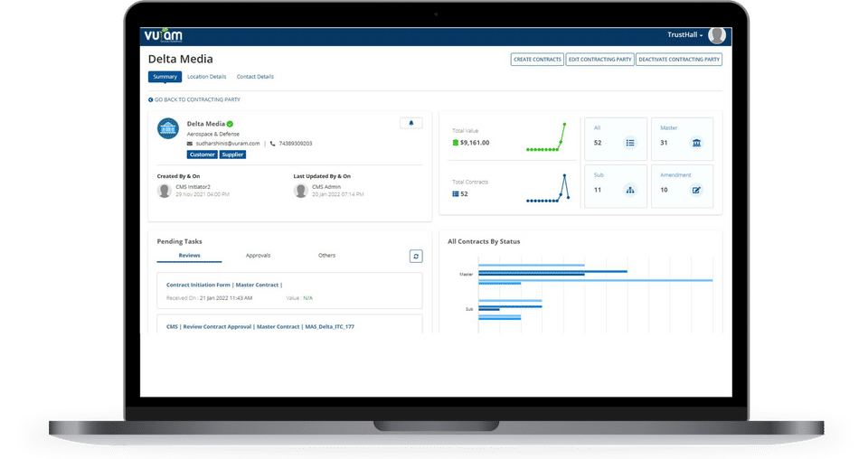Open the Sub contracts hierarchy icon
The width and height of the screenshot is (868, 459).
(x=630, y=190)
